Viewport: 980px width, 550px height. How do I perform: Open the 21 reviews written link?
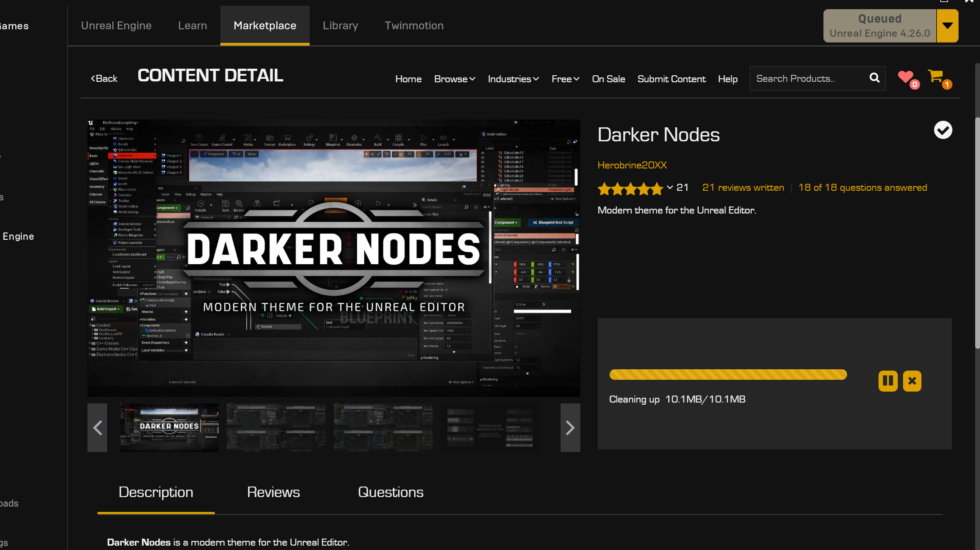pyautogui.click(x=743, y=188)
